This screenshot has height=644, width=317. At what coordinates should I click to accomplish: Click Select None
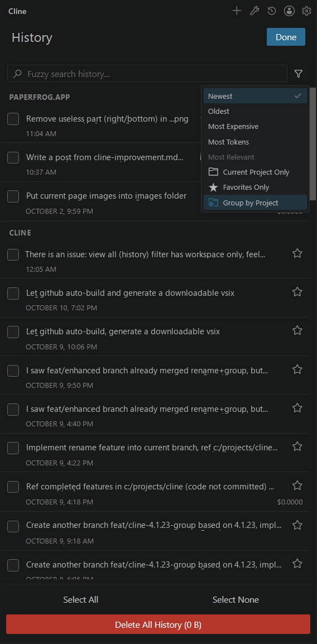pos(236,600)
